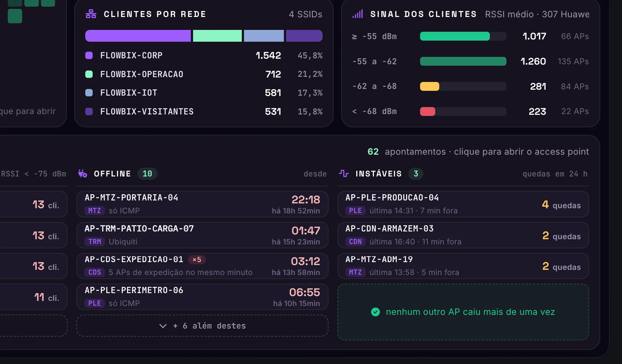Click 'última 16:40 · 11 min fora' text

pyautogui.click(x=415, y=242)
